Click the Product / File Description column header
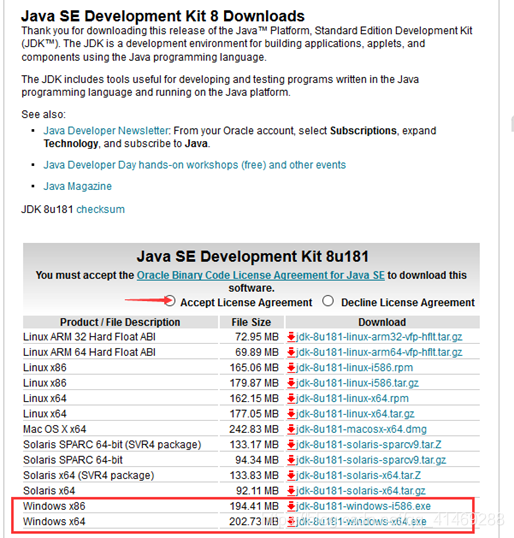 click(x=120, y=322)
